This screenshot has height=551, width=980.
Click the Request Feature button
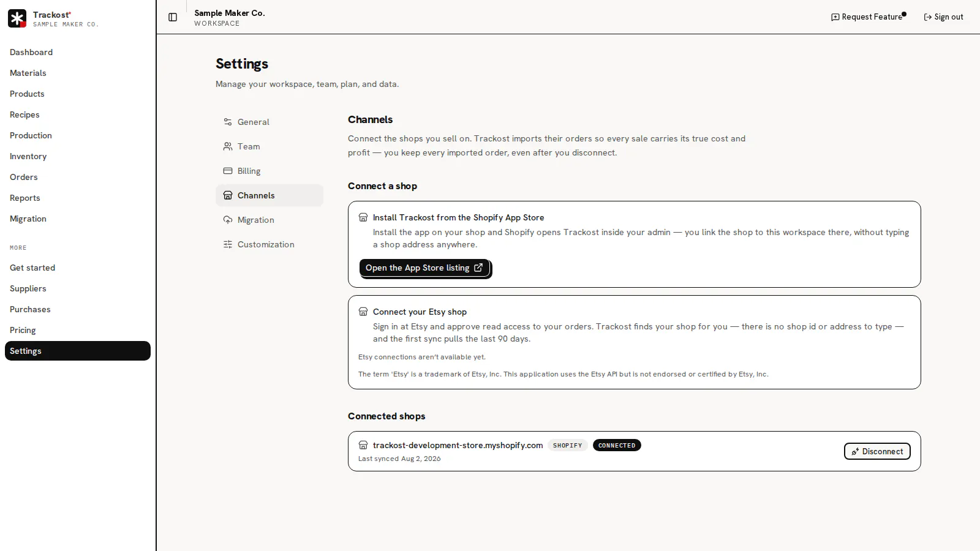pos(867,17)
